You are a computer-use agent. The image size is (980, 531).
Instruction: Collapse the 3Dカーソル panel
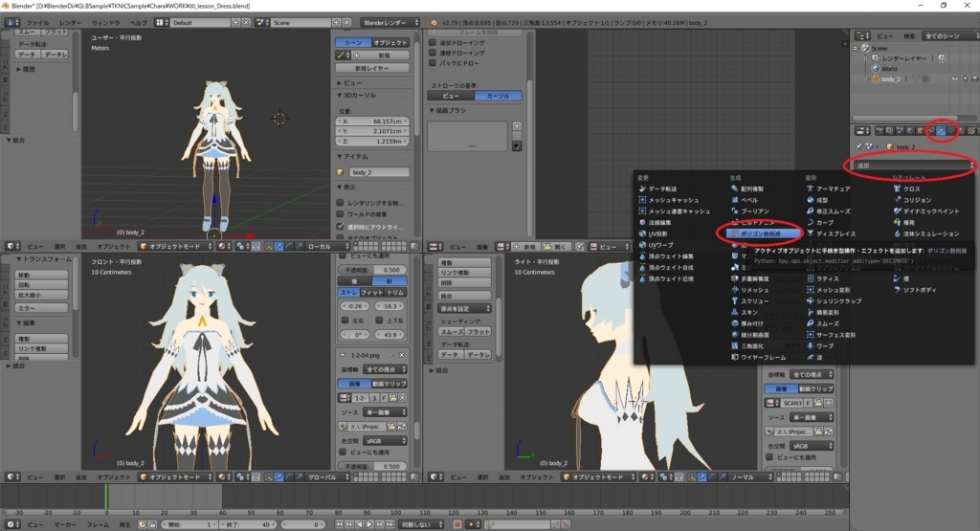click(356, 96)
